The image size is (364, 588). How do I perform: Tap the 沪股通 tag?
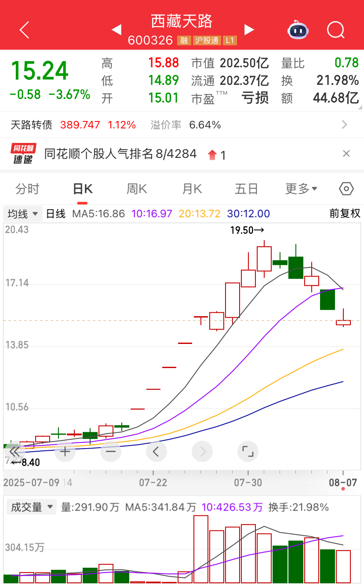pos(207,40)
